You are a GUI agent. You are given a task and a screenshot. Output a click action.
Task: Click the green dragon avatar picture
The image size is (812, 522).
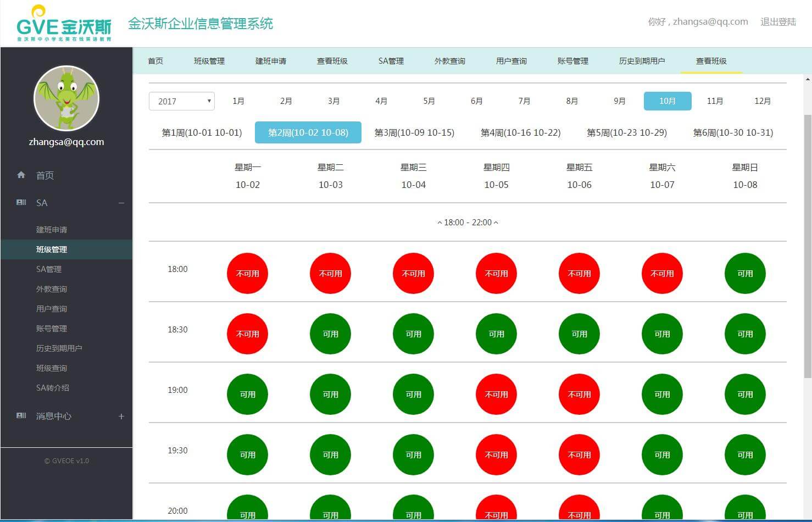coord(66,98)
